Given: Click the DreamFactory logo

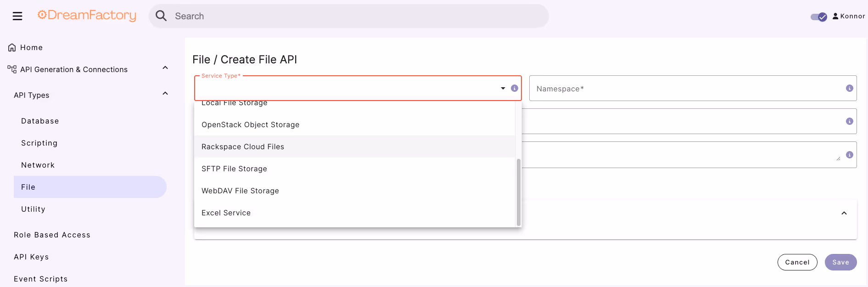Looking at the screenshot, I should coord(87,16).
